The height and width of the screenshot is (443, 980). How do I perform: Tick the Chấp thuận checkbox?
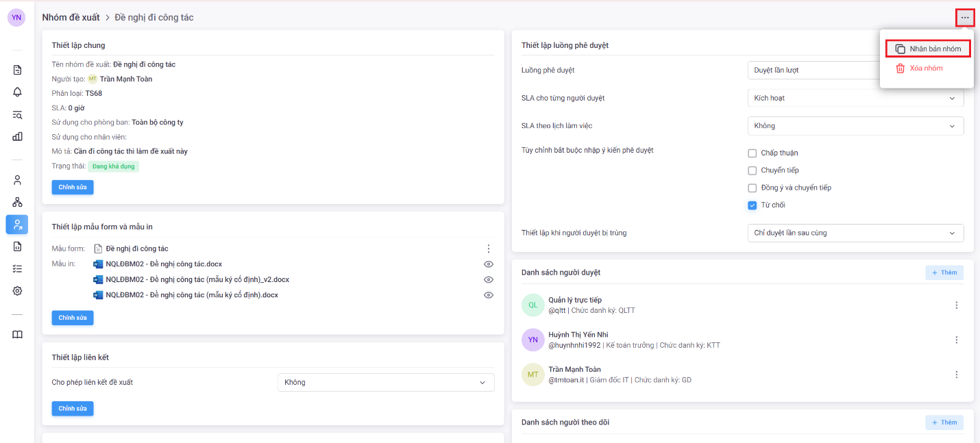(x=752, y=153)
